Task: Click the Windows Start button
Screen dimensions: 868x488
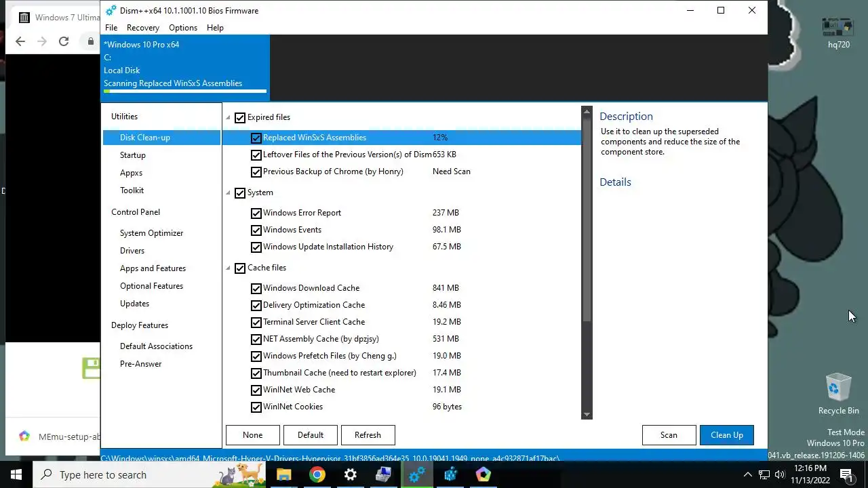Action: point(16,474)
